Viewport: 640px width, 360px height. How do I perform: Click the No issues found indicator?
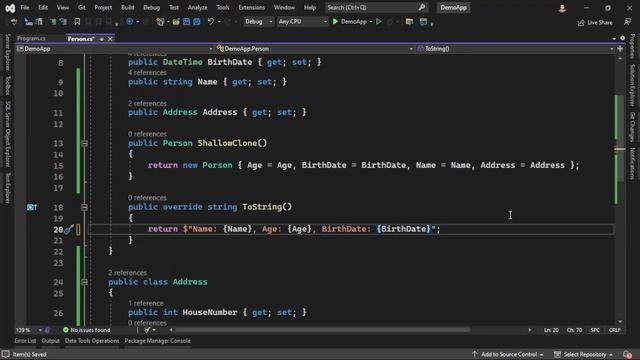coord(87,330)
